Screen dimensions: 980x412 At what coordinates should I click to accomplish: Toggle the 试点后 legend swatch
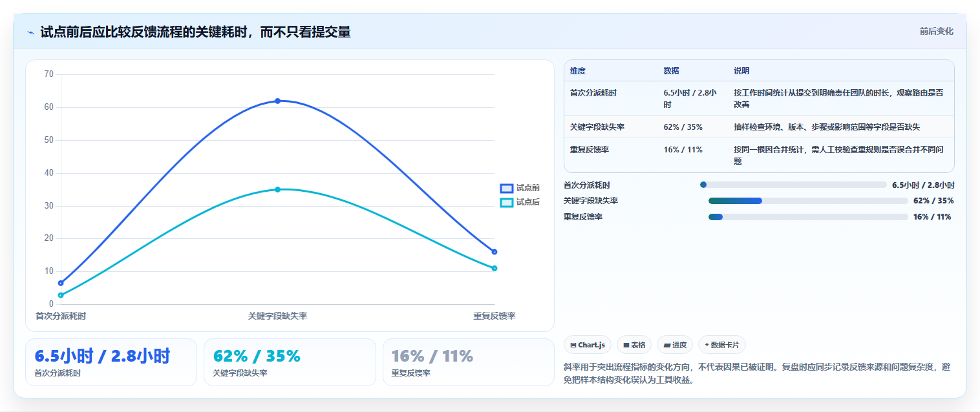click(507, 202)
